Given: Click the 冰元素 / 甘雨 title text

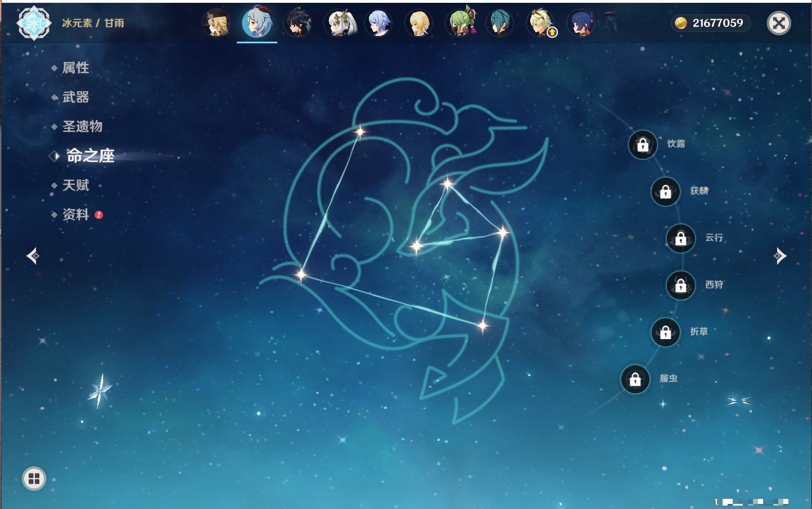Looking at the screenshot, I should (93, 23).
